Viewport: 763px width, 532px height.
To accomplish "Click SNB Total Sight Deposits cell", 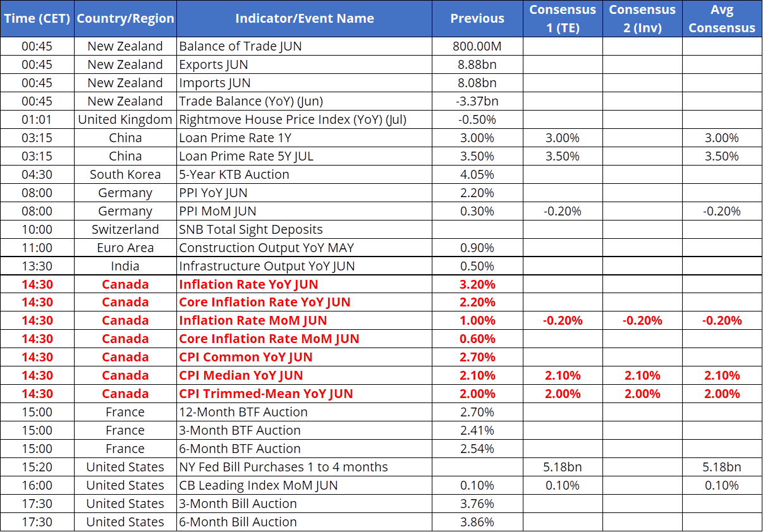I will click(305, 229).
